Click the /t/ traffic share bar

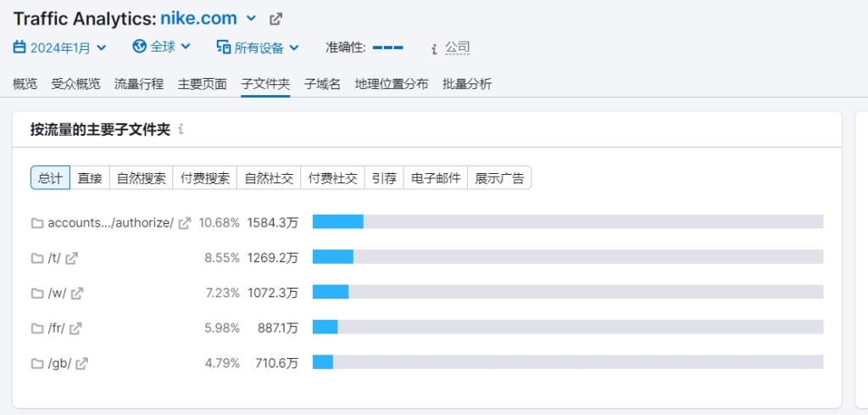568,256
